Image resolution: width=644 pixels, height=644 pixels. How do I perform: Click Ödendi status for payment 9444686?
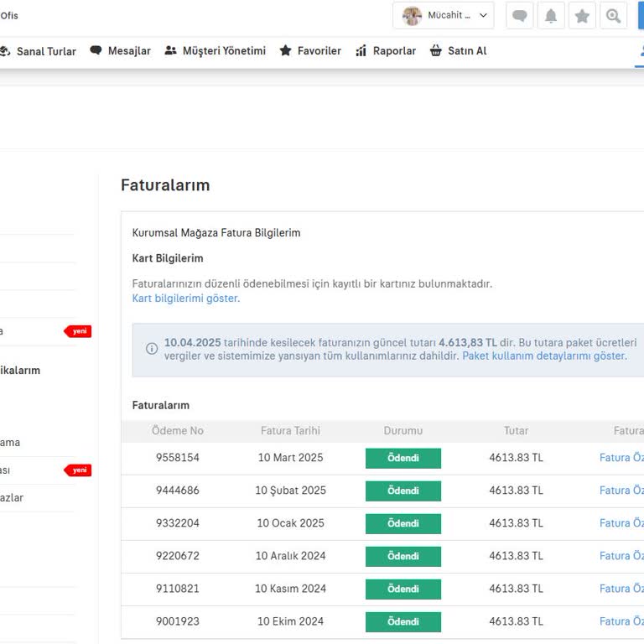tap(402, 491)
